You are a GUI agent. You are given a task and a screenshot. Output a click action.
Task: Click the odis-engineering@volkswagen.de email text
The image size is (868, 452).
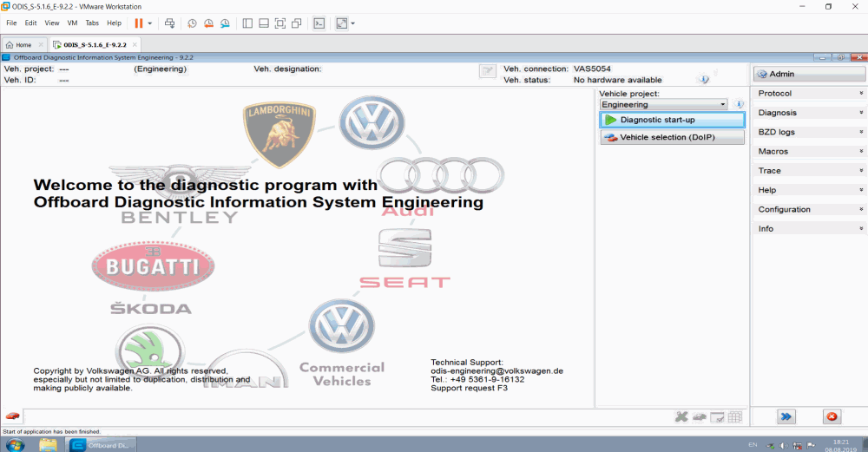pos(496,371)
